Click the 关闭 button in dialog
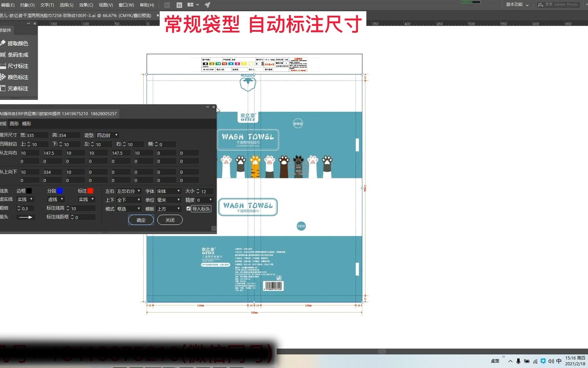This screenshot has width=588, height=368. tap(170, 220)
